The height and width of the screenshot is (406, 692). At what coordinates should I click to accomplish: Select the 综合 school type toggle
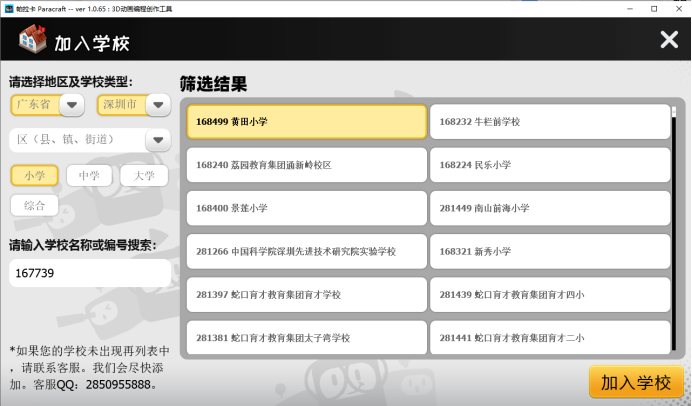[35, 206]
